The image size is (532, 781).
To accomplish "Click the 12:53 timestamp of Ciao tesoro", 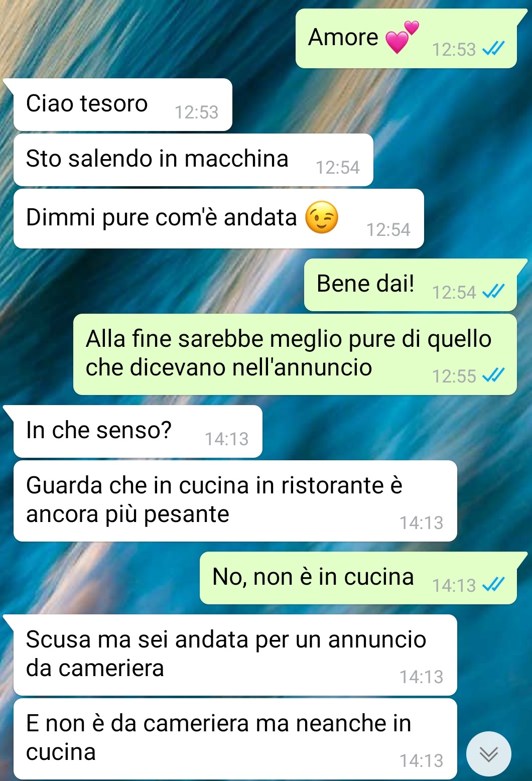I will click(196, 112).
